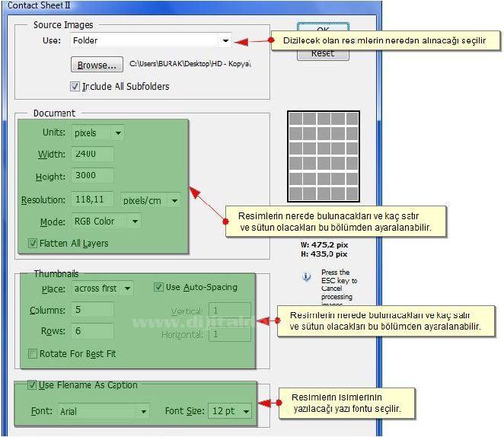Click the Contact Sheet II title bar
This screenshot has width=504, height=437.
click(192, 6)
